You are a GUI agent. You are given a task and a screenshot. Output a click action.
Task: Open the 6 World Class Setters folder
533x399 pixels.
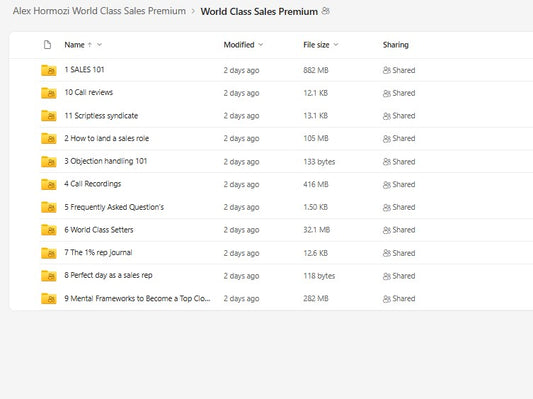coord(99,230)
